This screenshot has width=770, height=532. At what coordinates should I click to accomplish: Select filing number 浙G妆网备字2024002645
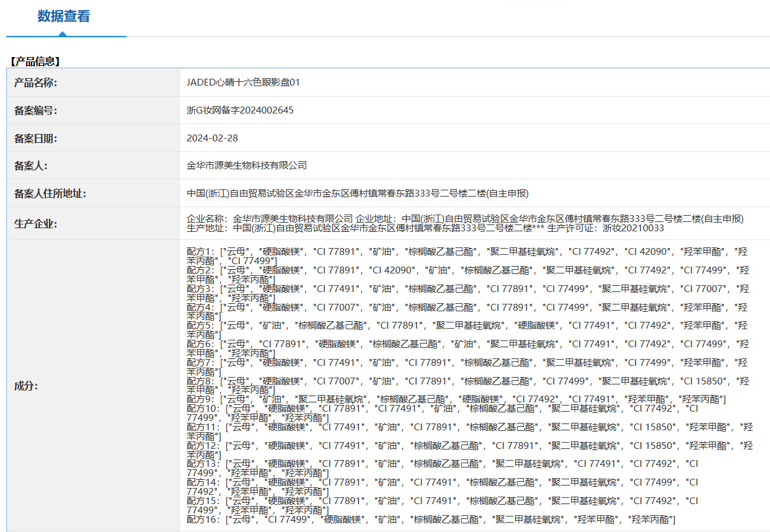(240, 110)
